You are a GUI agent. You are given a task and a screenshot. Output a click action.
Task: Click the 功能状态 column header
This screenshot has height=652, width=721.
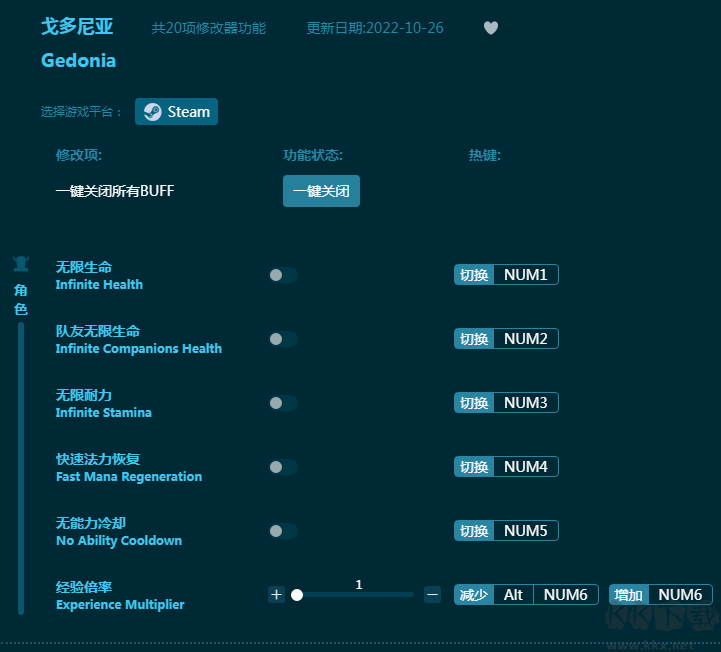[x=313, y=155]
